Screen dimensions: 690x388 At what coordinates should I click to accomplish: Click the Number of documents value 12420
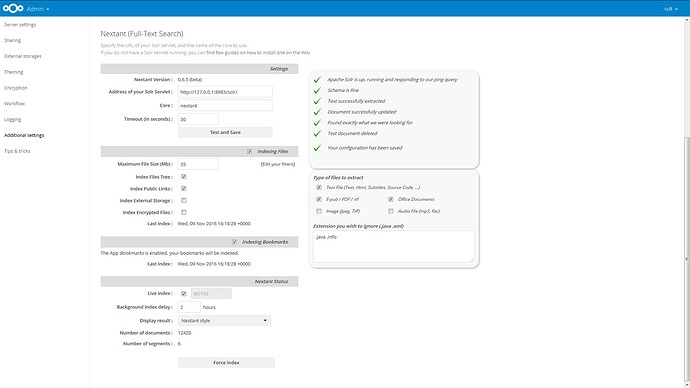point(184,333)
